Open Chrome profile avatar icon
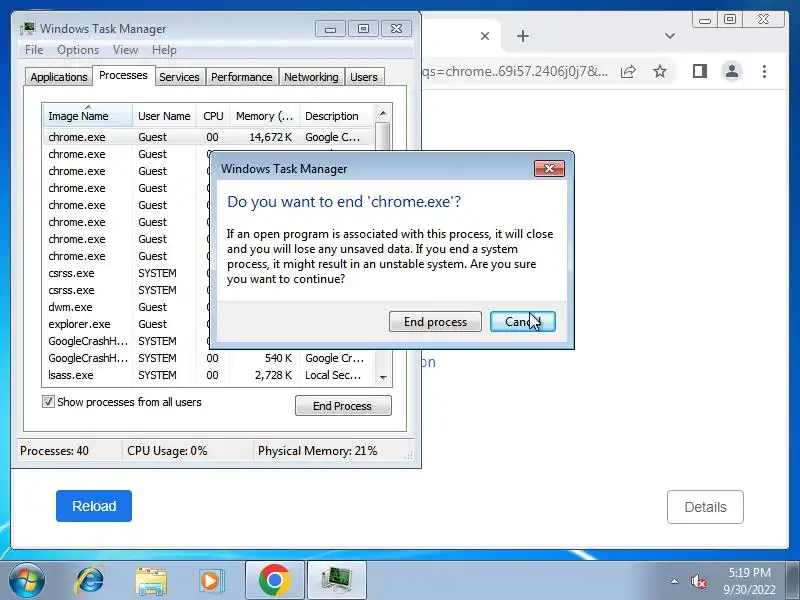 732,71
